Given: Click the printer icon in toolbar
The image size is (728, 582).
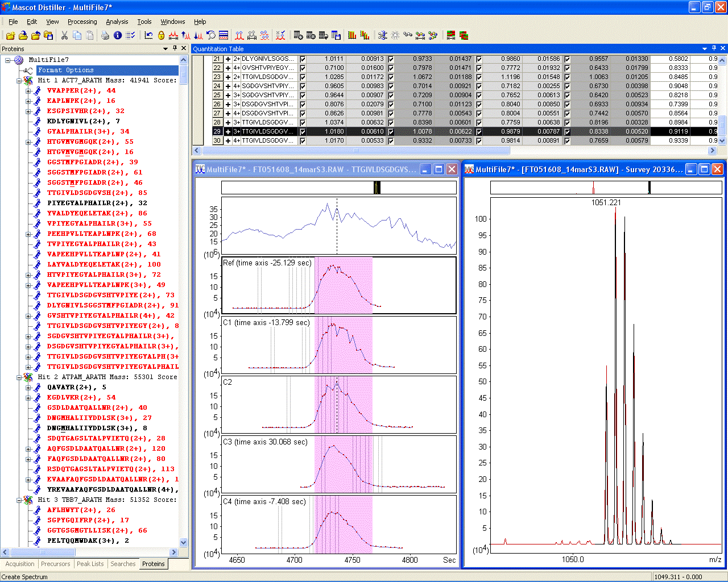Looking at the screenshot, I should pos(105,35).
